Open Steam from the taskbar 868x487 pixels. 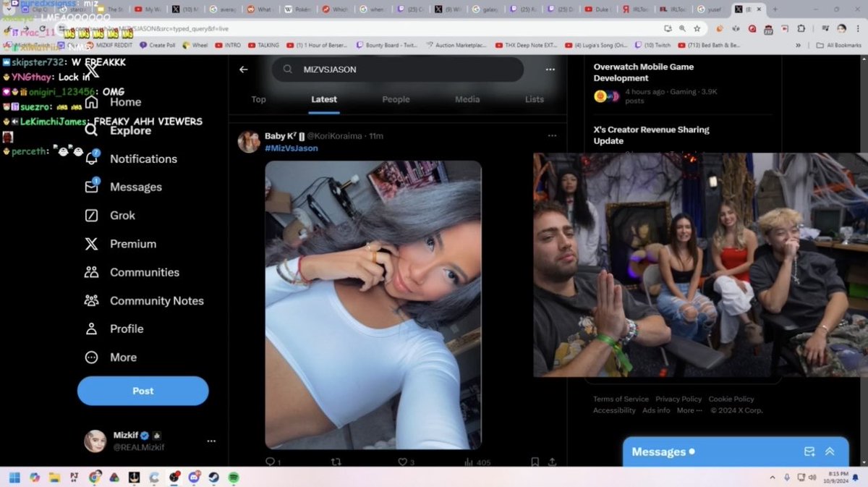point(213,478)
